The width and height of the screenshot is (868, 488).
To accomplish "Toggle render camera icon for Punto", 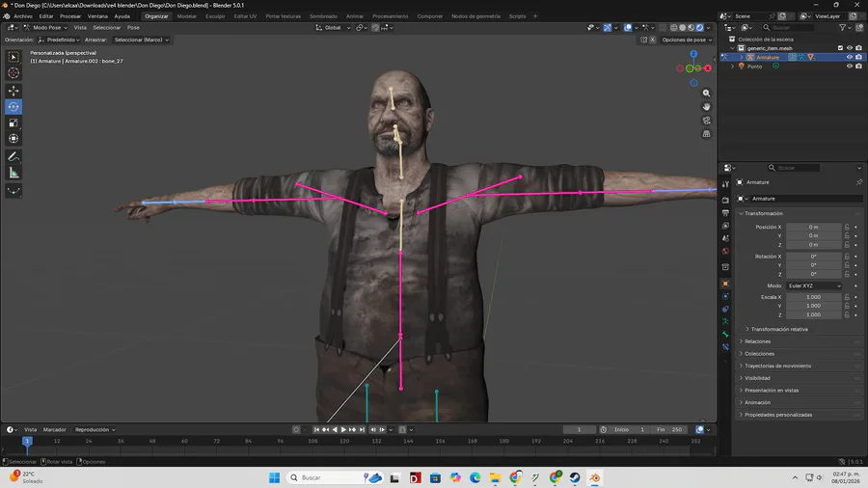I will pos(858,66).
